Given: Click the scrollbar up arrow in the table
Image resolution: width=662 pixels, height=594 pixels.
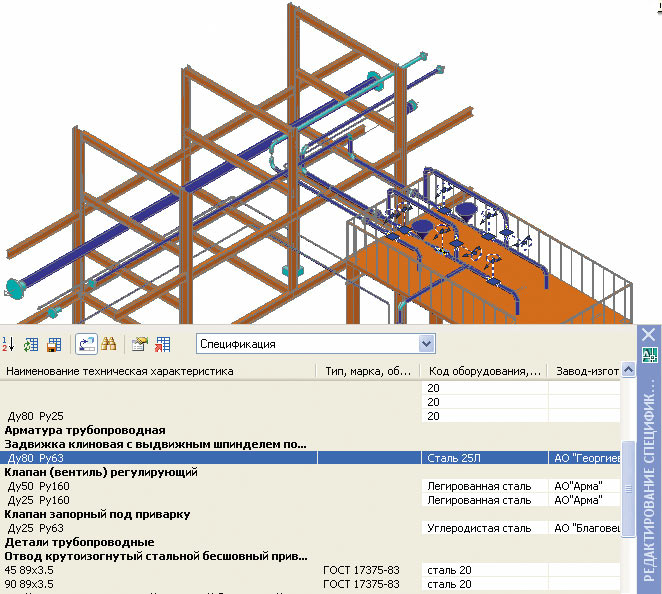Looking at the screenshot, I should click(628, 371).
